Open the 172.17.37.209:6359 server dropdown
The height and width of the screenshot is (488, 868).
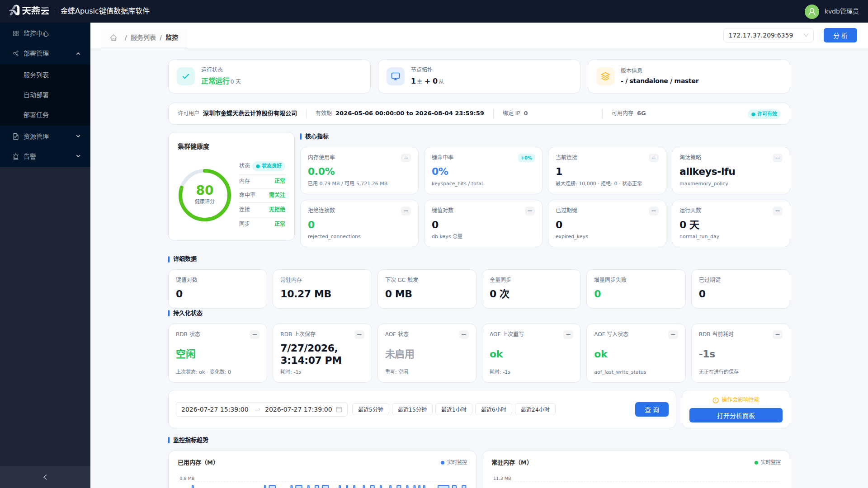pos(768,35)
